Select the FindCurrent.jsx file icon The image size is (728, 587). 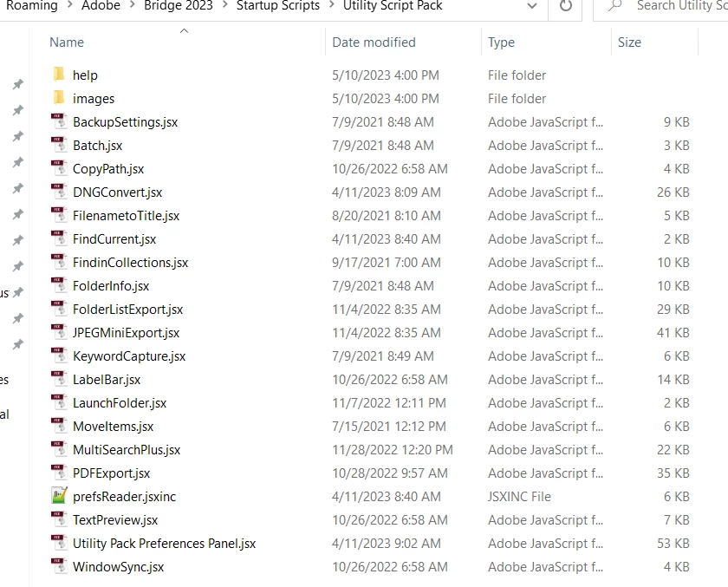(59, 238)
